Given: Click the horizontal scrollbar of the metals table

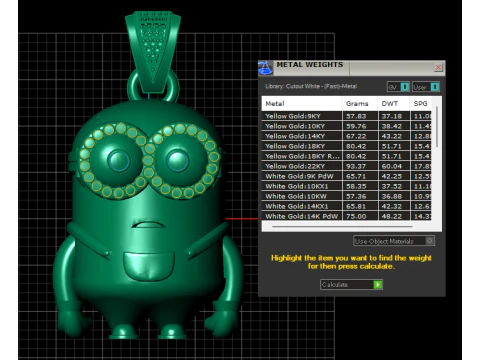Looking at the screenshot, I should click(342, 227).
